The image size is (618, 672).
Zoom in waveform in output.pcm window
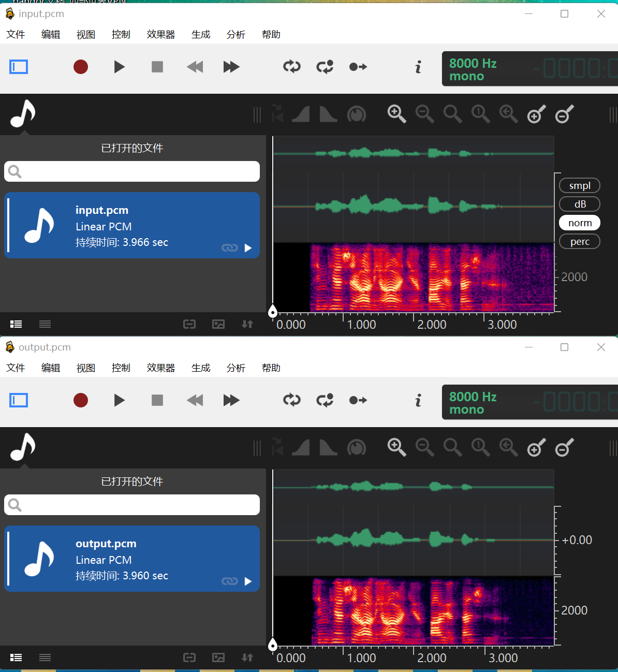point(397,447)
